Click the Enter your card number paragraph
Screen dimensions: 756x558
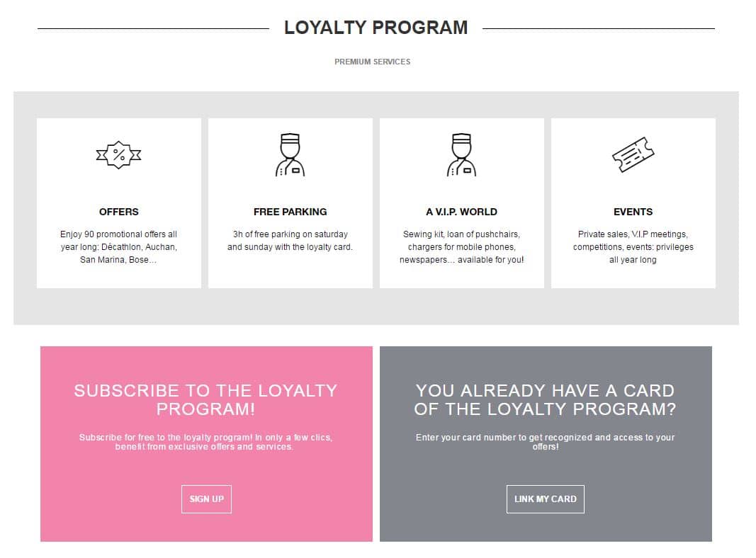(545, 442)
